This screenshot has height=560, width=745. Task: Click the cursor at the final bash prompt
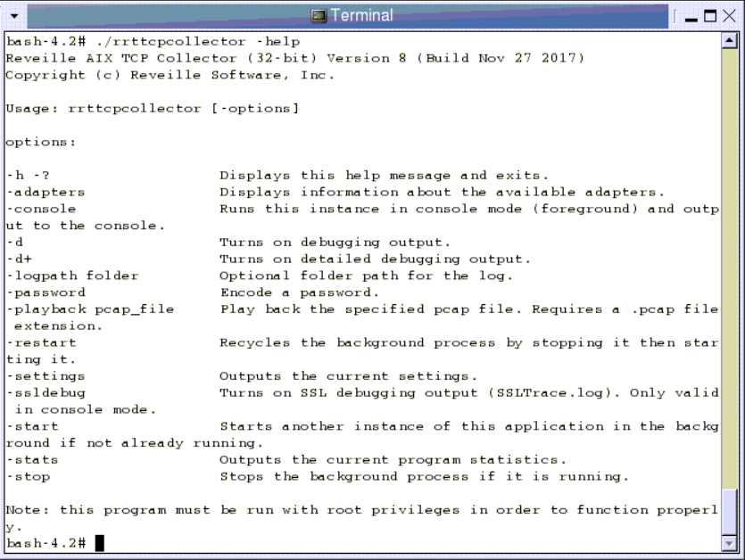(99, 543)
